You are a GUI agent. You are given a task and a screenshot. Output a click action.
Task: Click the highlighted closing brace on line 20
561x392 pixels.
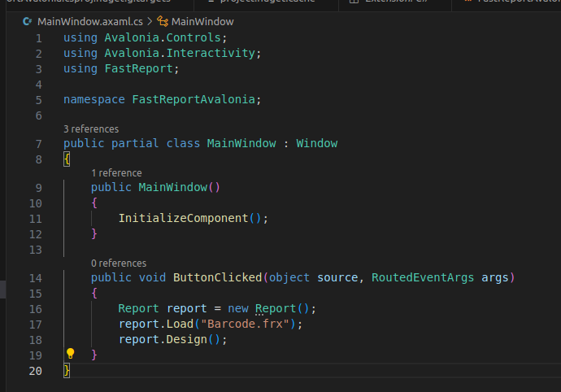coord(67,370)
